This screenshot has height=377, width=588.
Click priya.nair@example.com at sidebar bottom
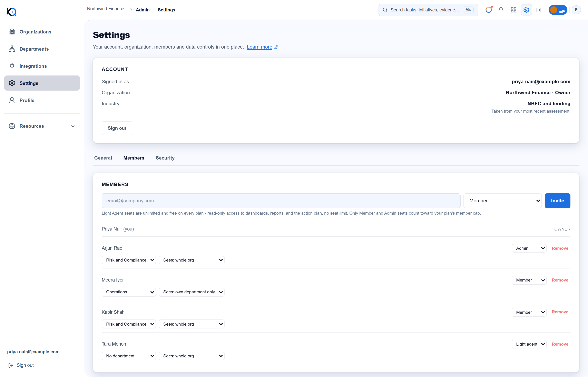coord(33,352)
